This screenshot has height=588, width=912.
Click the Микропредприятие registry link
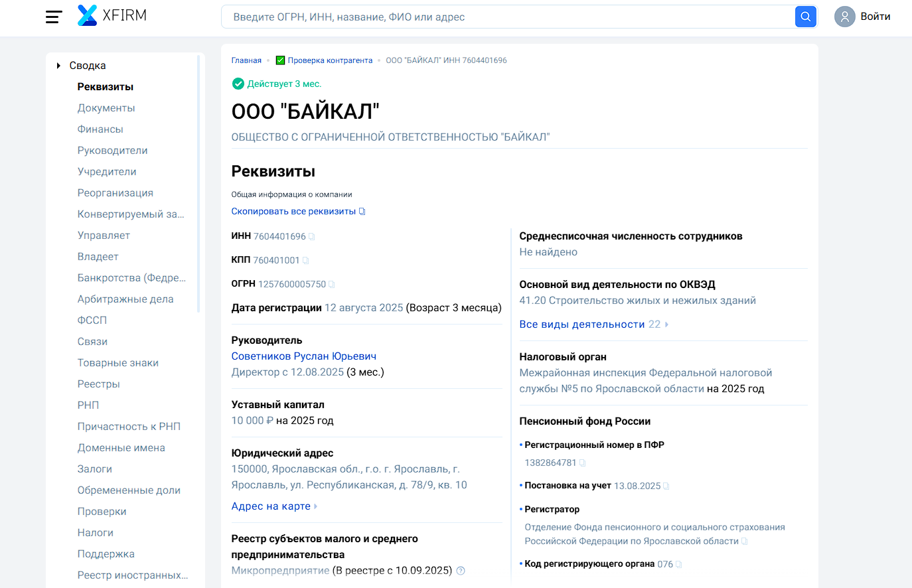click(x=280, y=571)
